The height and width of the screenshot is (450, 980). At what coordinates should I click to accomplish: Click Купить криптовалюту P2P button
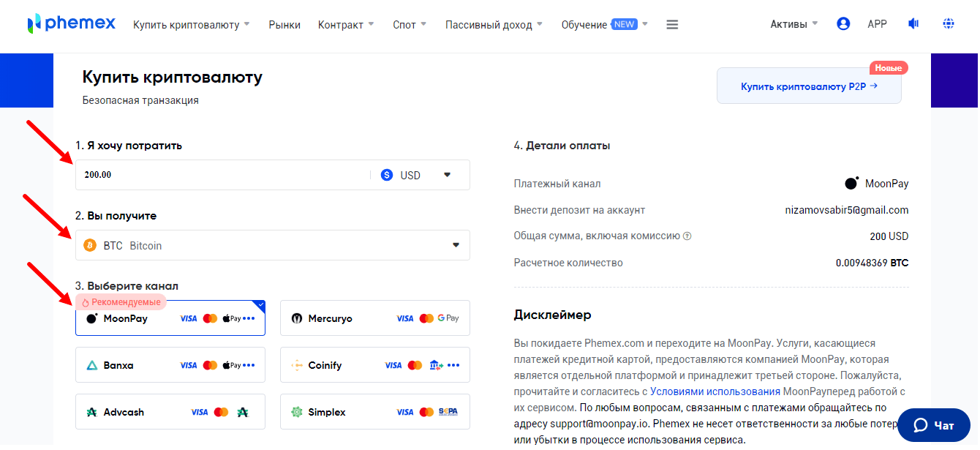[x=809, y=86]
